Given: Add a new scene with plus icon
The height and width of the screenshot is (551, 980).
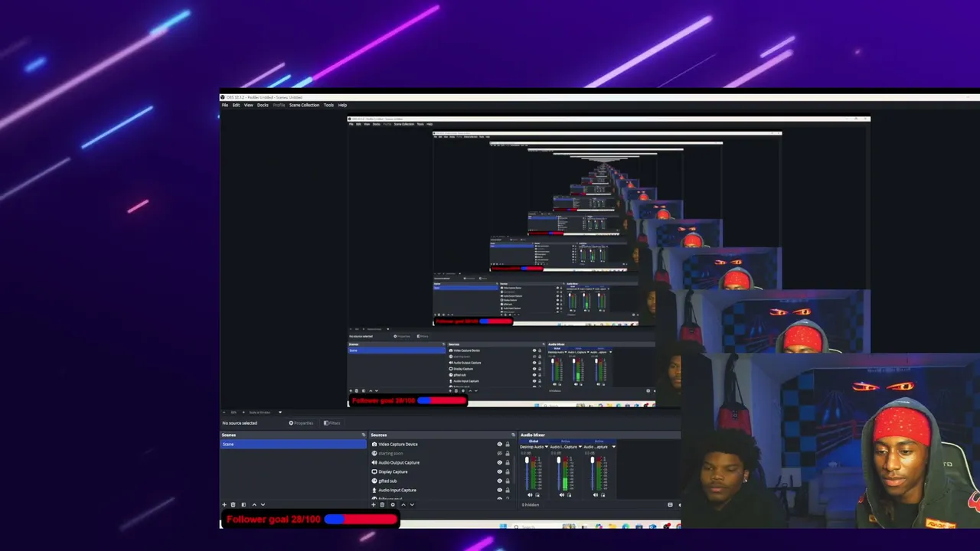Looking at the screenshot, I should [x=224, y=505].
